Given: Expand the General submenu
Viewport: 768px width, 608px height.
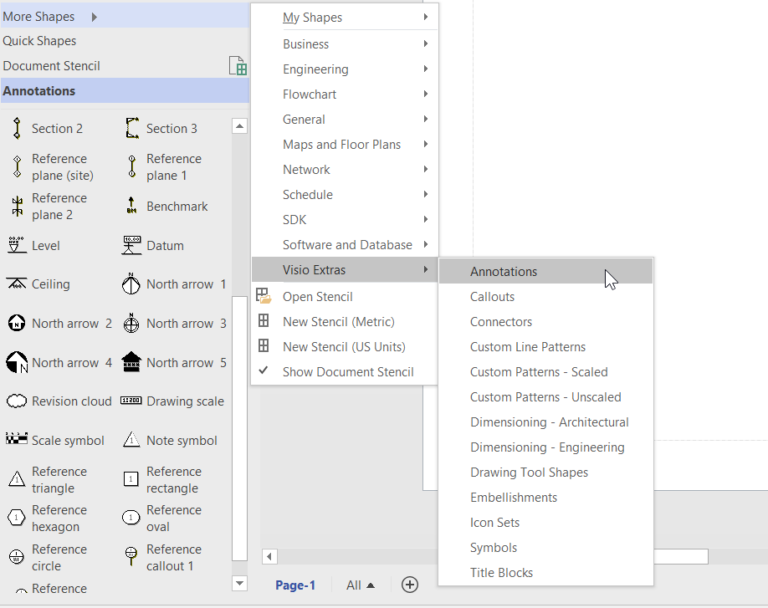Looking at the screenshot, I should (x=345, y=119).
